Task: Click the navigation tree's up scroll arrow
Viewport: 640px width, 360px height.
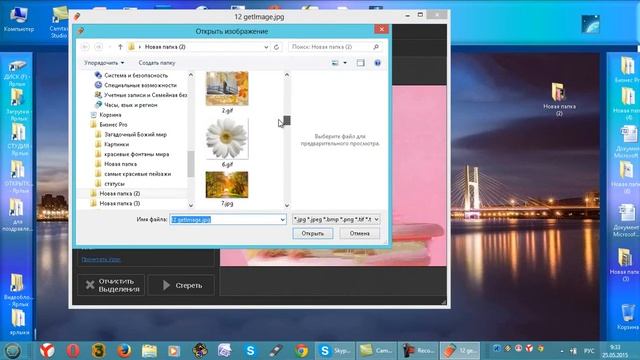Action: [191, 75]
